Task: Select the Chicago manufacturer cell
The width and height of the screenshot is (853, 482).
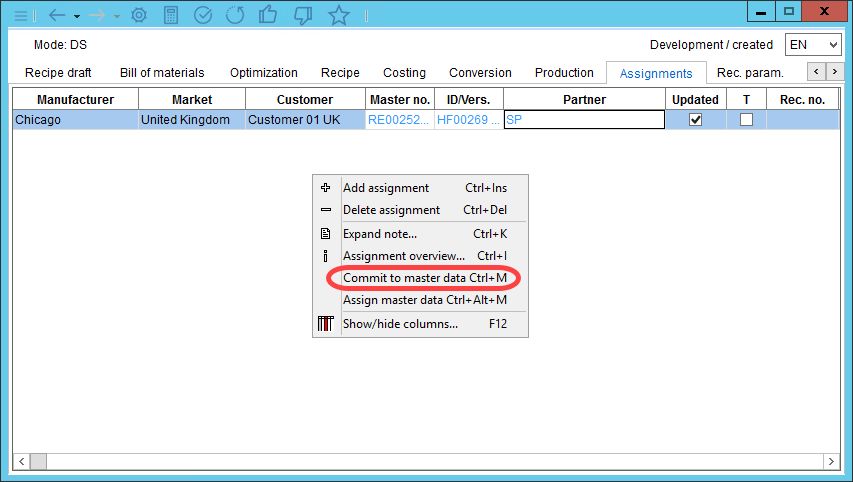Action: pyautogui.click(x=76, y=120)
